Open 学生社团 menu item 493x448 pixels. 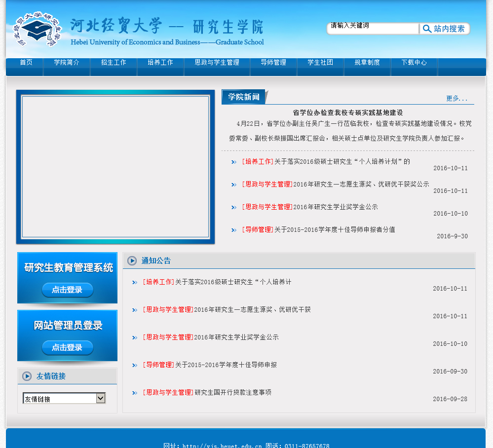click(x=320, y=62)
